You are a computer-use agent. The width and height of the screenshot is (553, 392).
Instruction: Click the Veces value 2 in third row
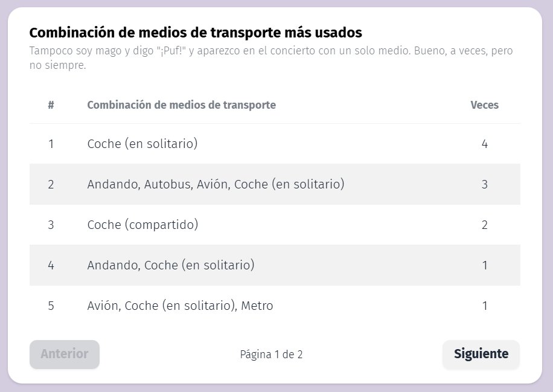(x=484, y=225)
